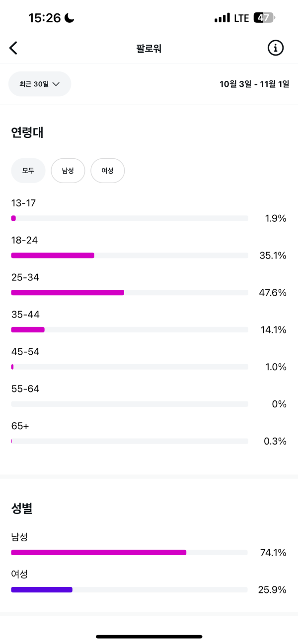Tap the purple 여성 gender bar
This screenshot has height=644, width=298.
pos(42,589)
